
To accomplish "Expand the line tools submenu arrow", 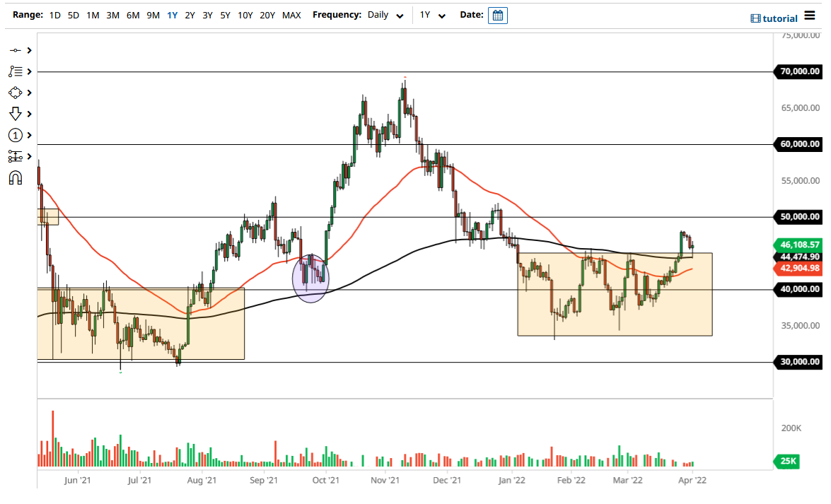I will [30, 50].
